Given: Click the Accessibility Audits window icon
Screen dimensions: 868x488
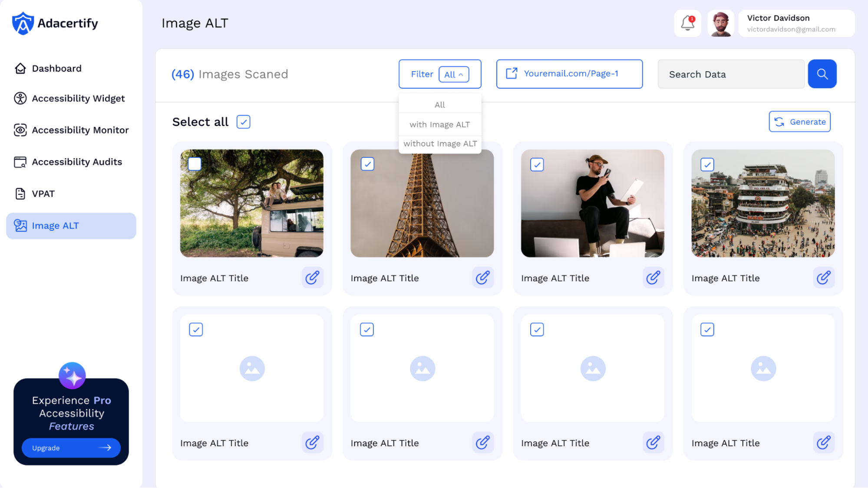Looking at the screenshot, I should click(x=20, y=162).
